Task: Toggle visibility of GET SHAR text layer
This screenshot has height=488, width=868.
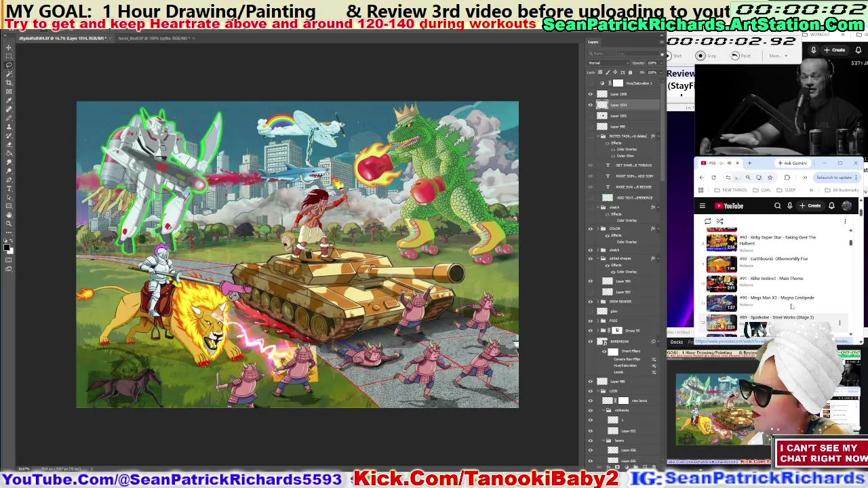Action: click(x=590, y=165)
